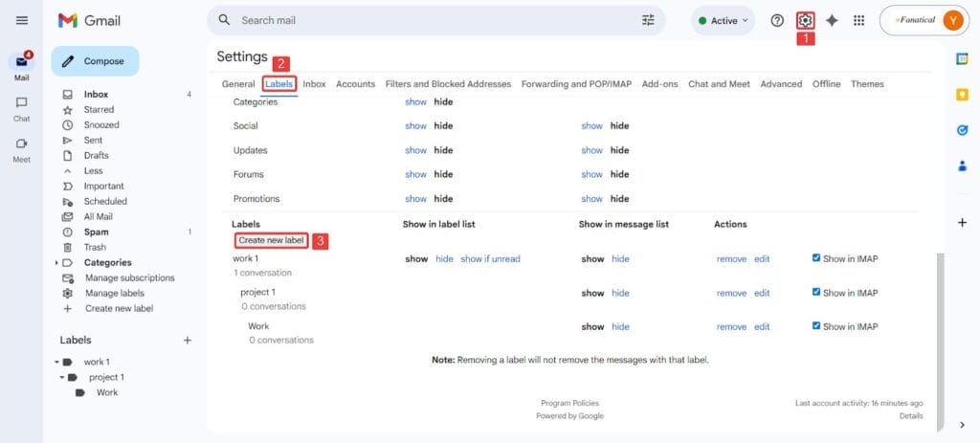This screenshot has height=443, width=980.
Task: Open the Forwarding and POP/IMAP tab
Action: [x=576, y=84]
